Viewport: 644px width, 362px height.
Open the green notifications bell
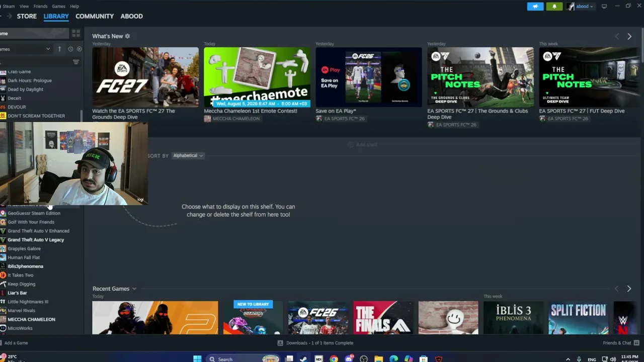click(554, 7)
